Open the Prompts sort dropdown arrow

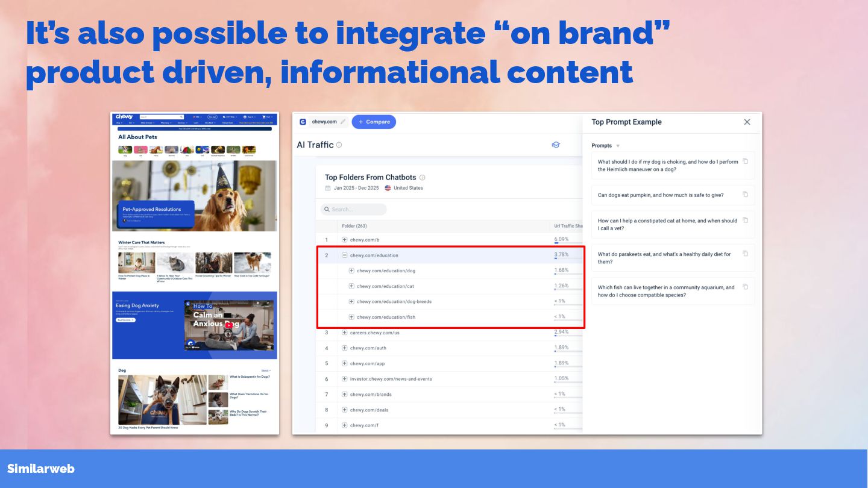pyautogui.click(x=618, y=146)
